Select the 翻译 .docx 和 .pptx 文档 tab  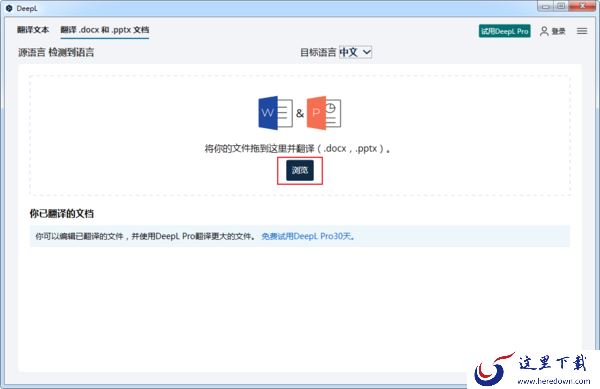point(104,30)
